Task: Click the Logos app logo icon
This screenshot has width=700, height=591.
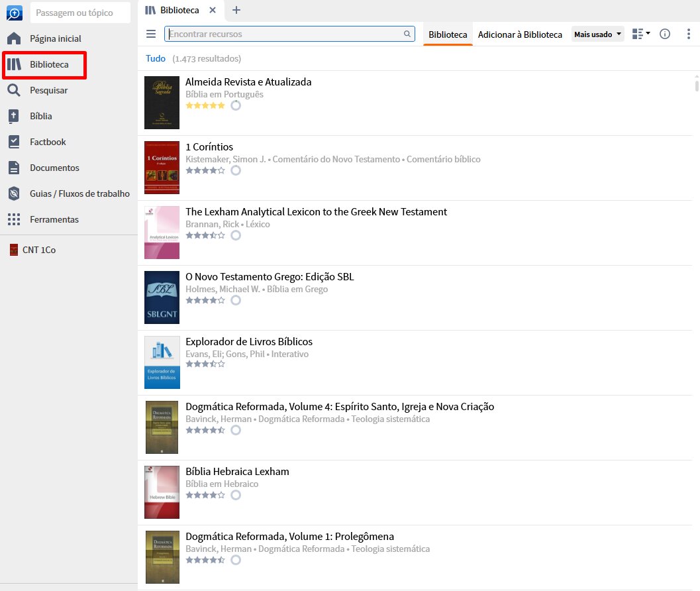Action: [x=15, y=13]
